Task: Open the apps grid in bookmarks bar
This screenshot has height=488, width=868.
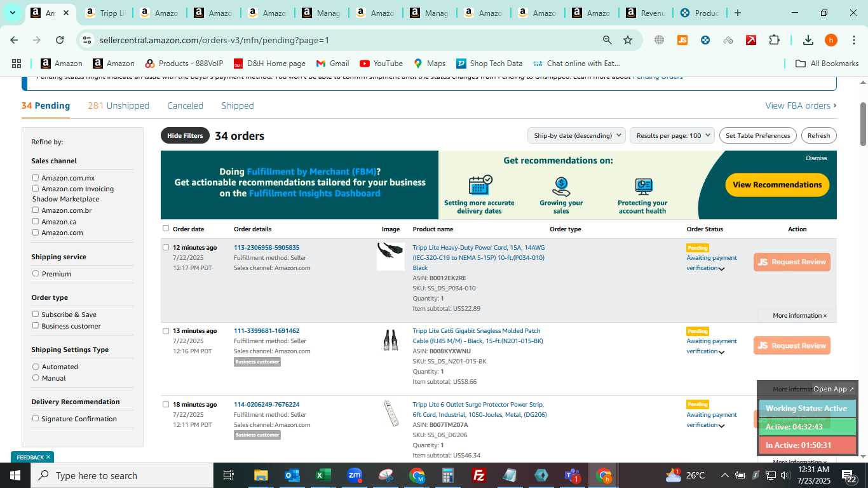Action: click(x=17, y=64)
